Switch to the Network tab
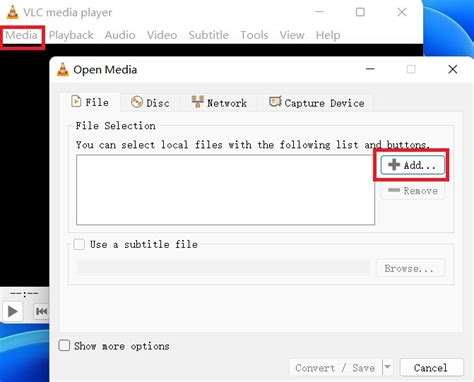This screenshot has width=474, height=382. [219, 103]
